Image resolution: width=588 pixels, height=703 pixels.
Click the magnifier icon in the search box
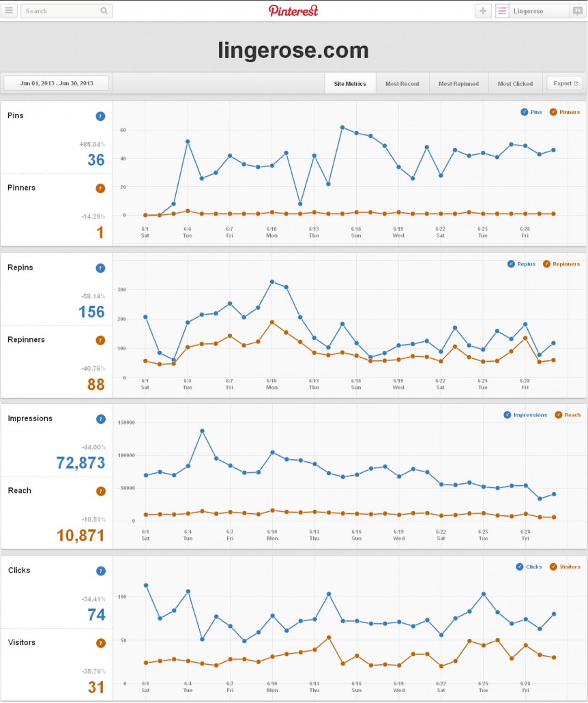tap(104, 11)
